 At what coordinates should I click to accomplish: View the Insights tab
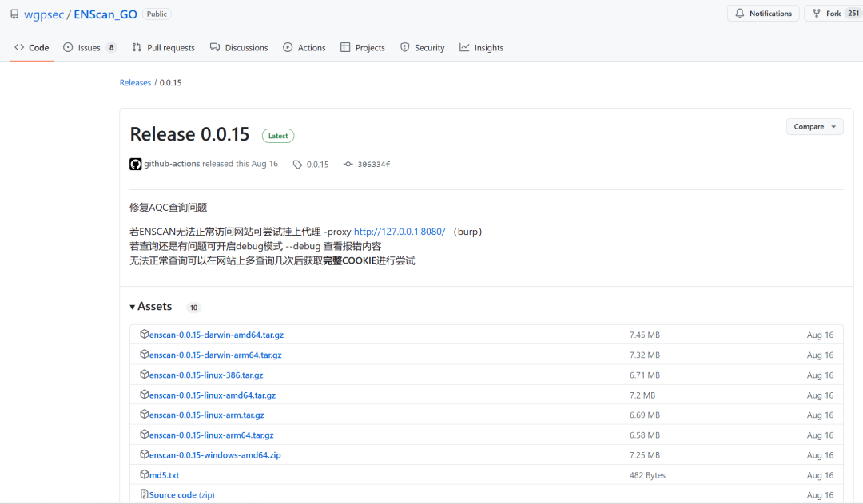tap(482, 48)
